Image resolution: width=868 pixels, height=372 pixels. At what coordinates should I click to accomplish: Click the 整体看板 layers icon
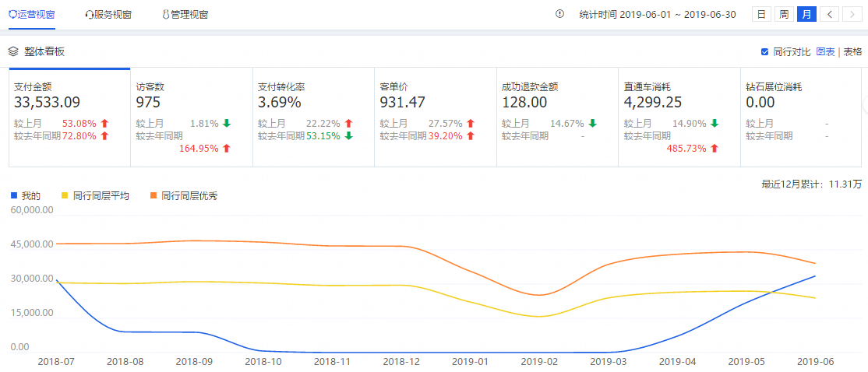point(13,51)
